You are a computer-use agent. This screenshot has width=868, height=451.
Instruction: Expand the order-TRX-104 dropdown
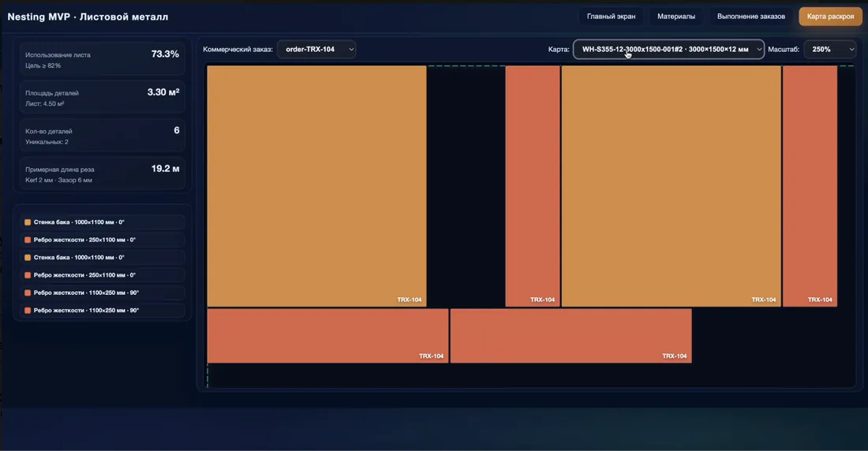pyautogui.click(x=316, y=49)
